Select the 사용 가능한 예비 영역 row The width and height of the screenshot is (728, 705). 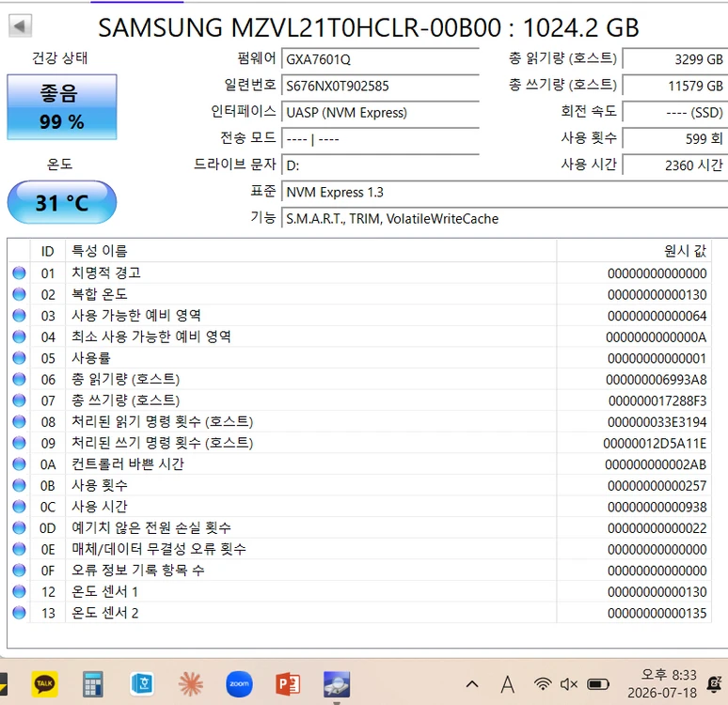[359, 316]
